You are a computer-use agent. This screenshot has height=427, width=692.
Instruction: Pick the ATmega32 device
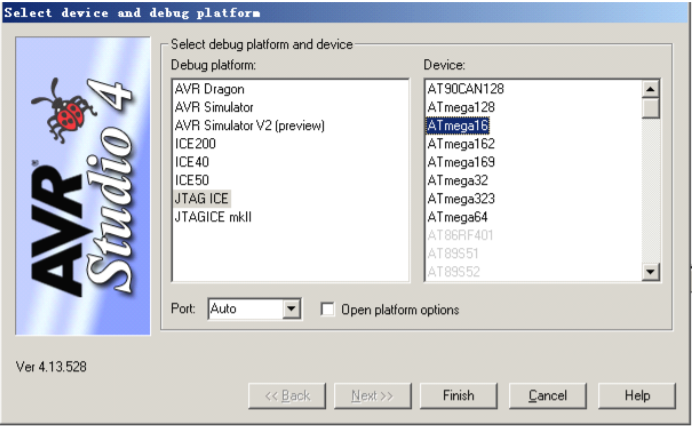(458, 180)
